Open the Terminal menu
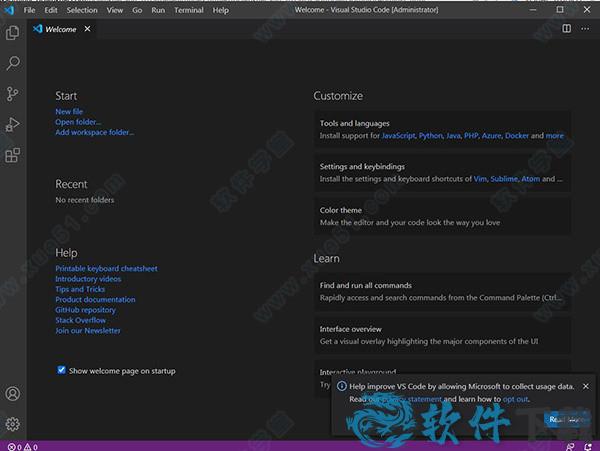 (189, 10)
